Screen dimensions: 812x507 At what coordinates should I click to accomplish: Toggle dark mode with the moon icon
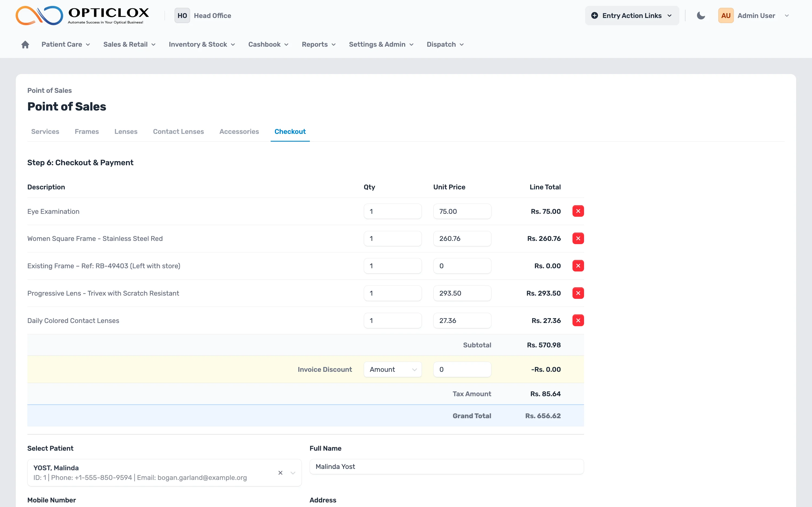(x=701, y=16)
